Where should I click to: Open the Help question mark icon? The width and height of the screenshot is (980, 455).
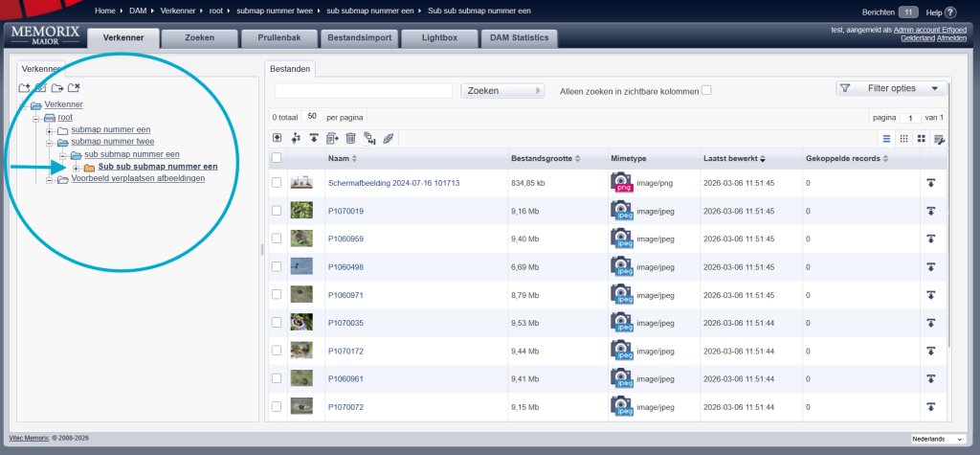click(948, 11)
